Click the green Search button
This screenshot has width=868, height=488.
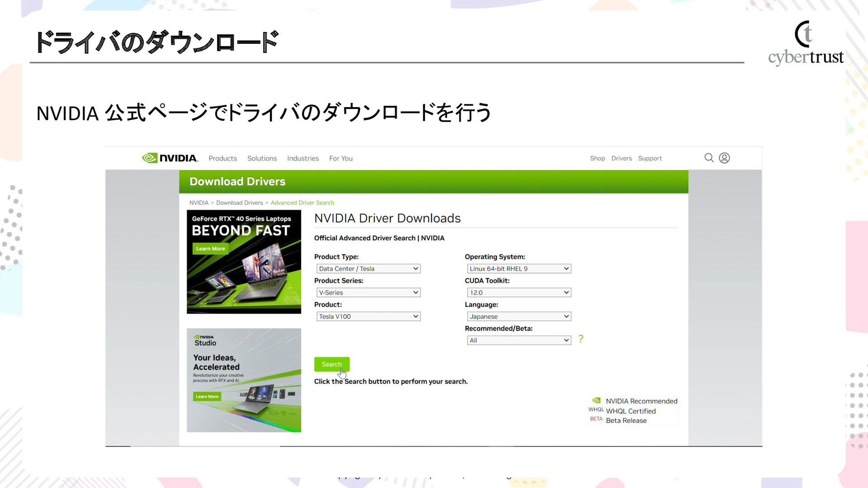pos(332,364)
